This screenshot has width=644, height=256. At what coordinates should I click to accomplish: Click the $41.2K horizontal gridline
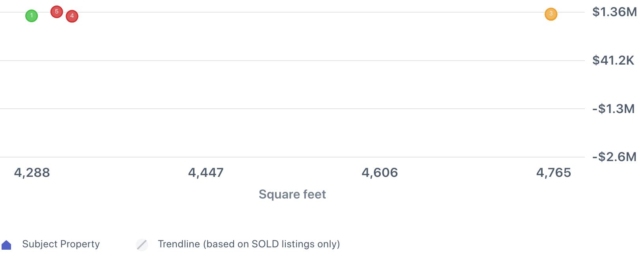tap(292, 61)
